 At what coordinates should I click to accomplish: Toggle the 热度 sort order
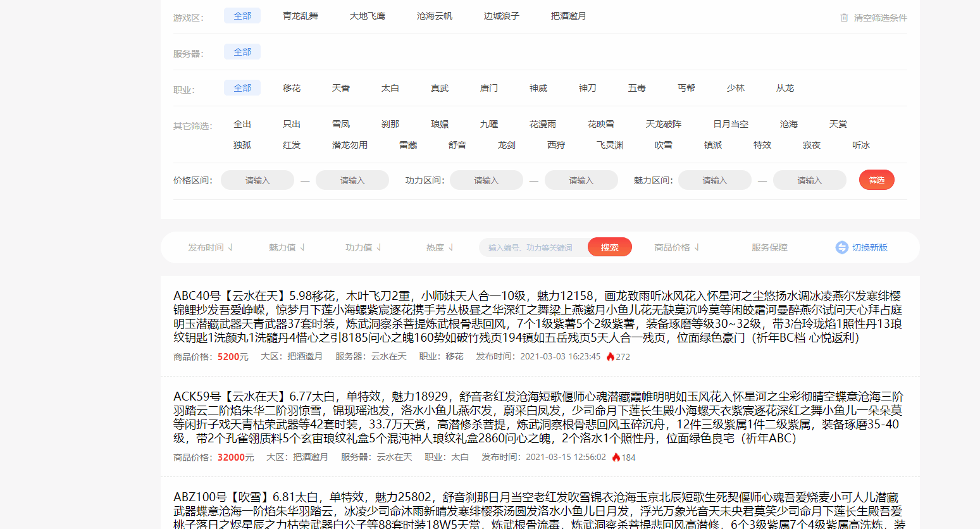click(439, 247)
